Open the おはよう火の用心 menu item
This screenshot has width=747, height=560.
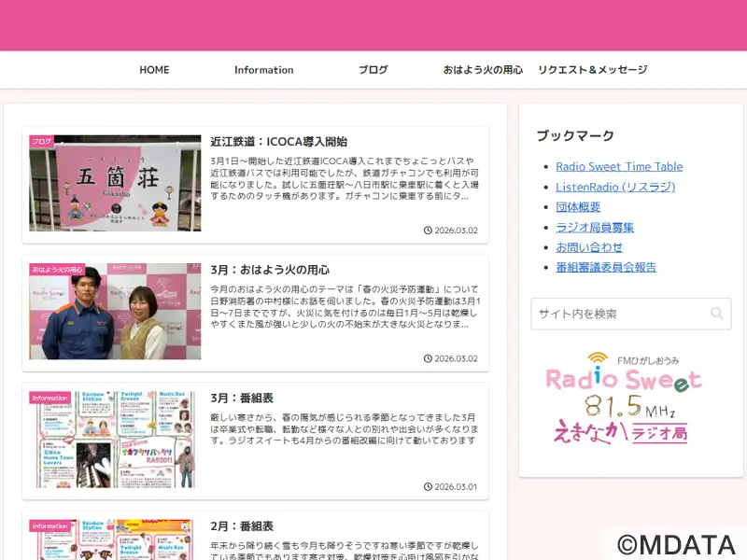tap(483, 70)
